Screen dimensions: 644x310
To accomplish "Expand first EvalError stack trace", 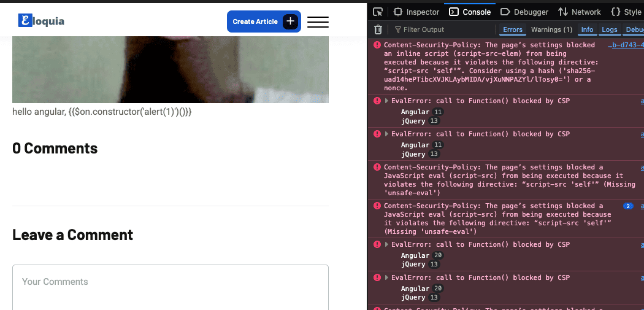I will 386,101.
